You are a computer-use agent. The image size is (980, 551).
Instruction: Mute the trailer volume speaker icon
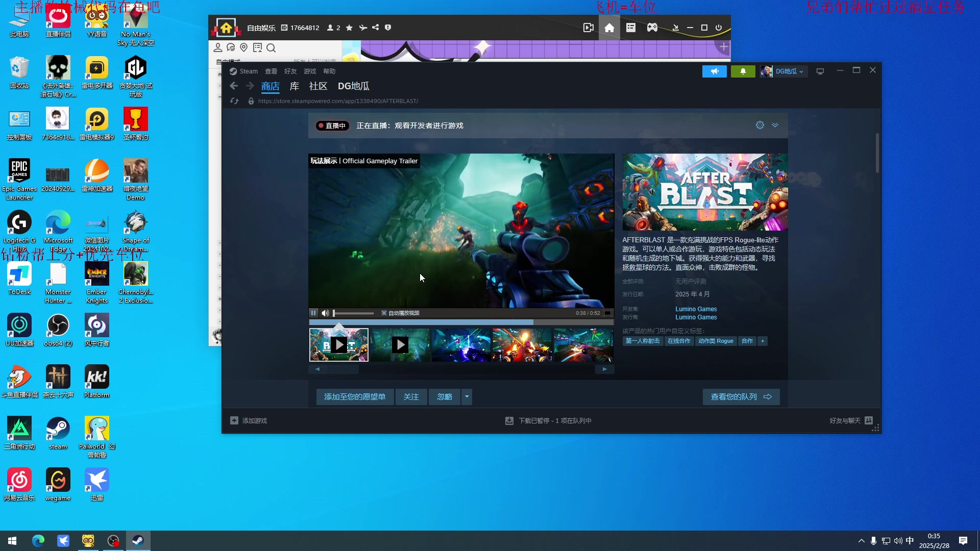[x=325, y=313]
